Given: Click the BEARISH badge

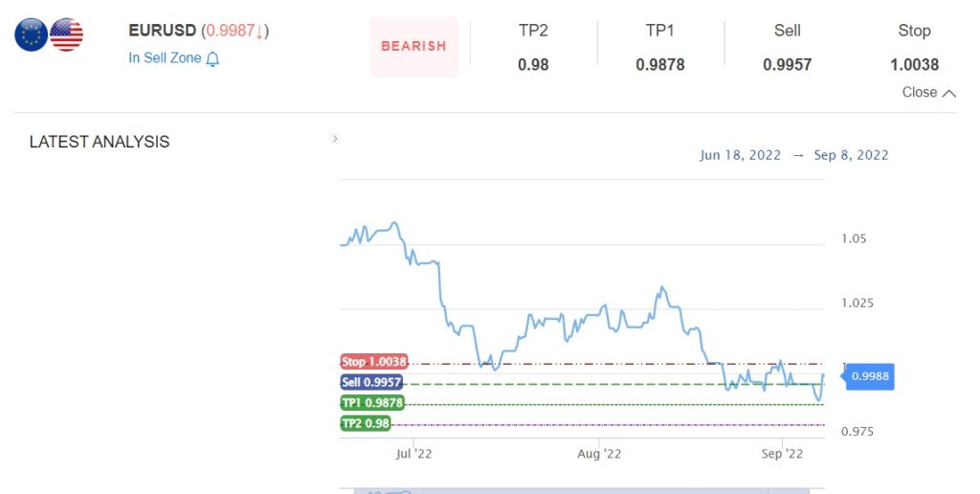Looking at the screenshot, I should pyautogui.click(x=413, y=46).
